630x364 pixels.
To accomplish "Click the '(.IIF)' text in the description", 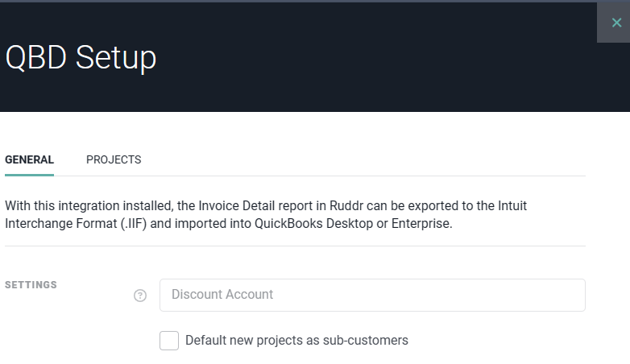I will (x=134, y=223).
